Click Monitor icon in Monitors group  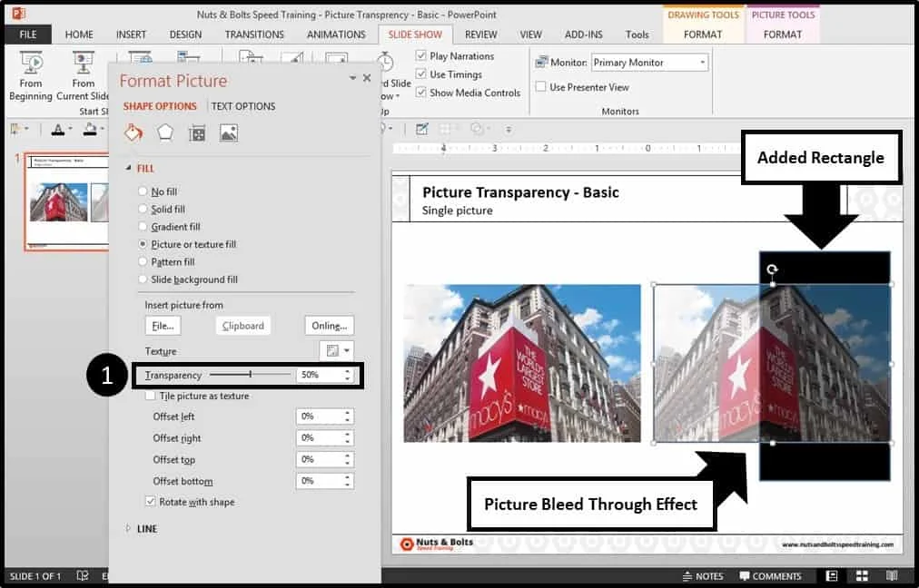pos(541,62)
